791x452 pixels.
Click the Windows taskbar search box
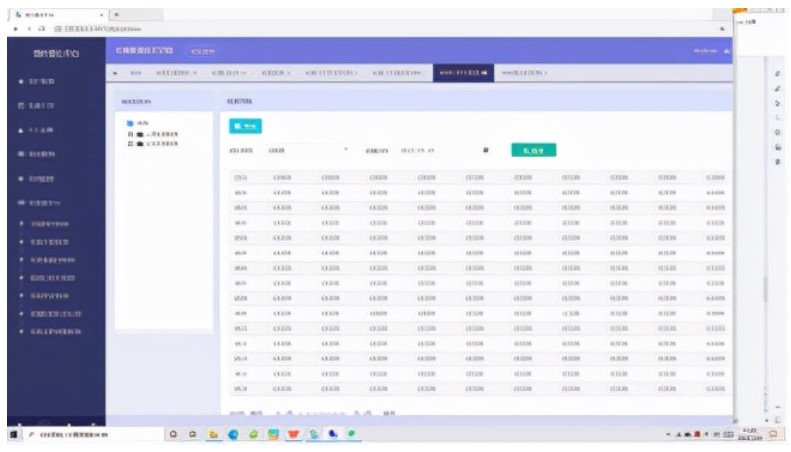point(93,434)
